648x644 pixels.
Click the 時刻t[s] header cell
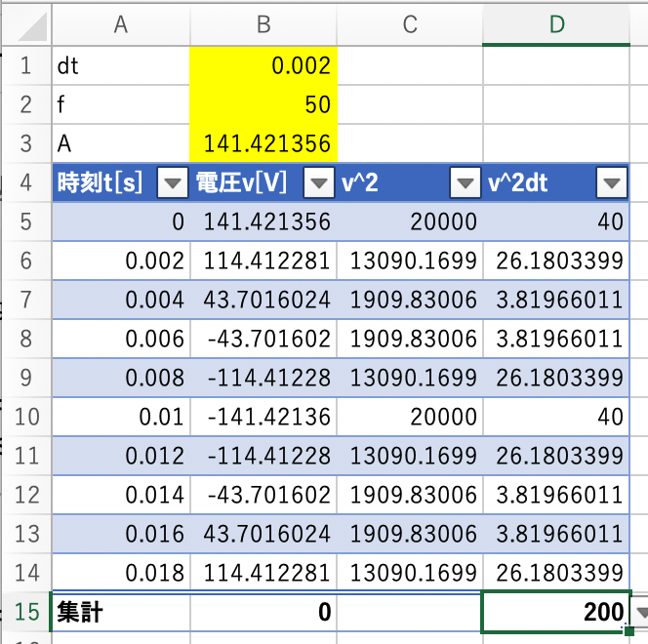tap(121, 182)
